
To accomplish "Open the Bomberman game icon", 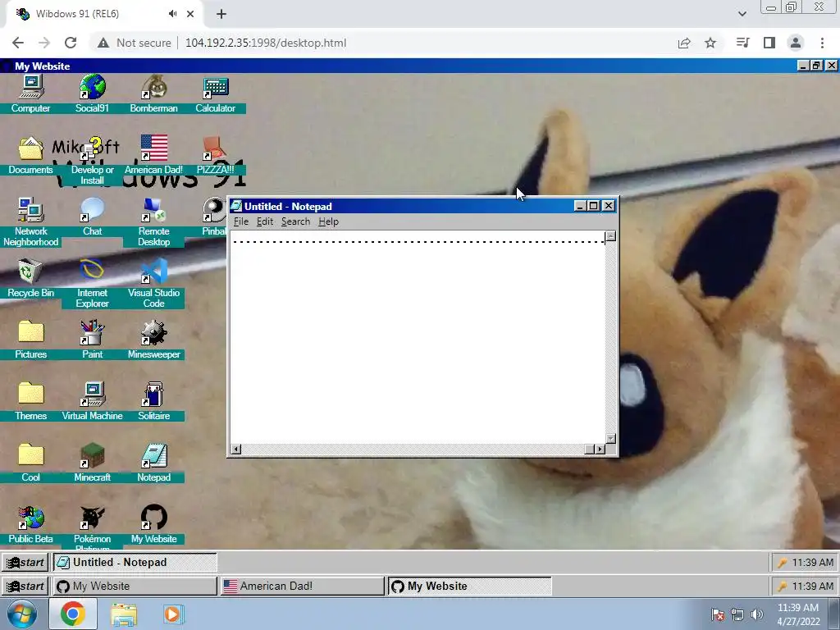I will coord(153,94).
